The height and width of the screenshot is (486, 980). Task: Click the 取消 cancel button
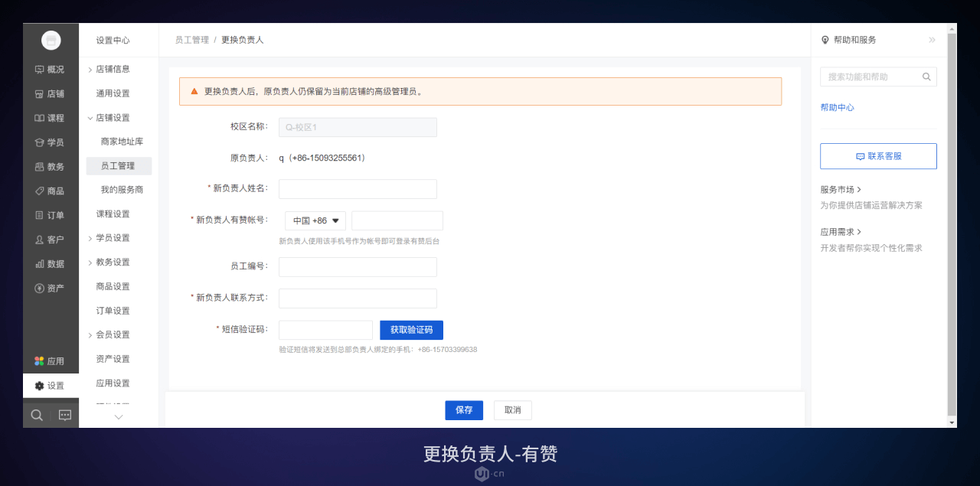coord(512,410)
